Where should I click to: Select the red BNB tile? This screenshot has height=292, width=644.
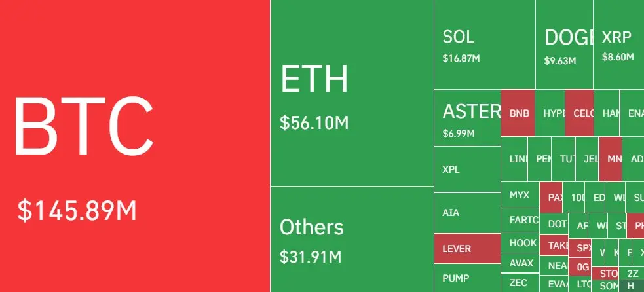(x=518, y=113)
